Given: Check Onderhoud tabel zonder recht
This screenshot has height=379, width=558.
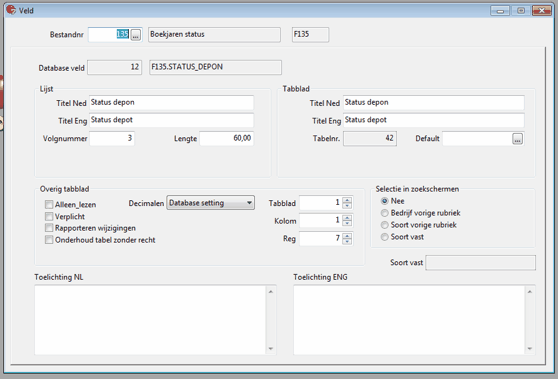Looking at the screenshot, I should click(x=49, y=240).
